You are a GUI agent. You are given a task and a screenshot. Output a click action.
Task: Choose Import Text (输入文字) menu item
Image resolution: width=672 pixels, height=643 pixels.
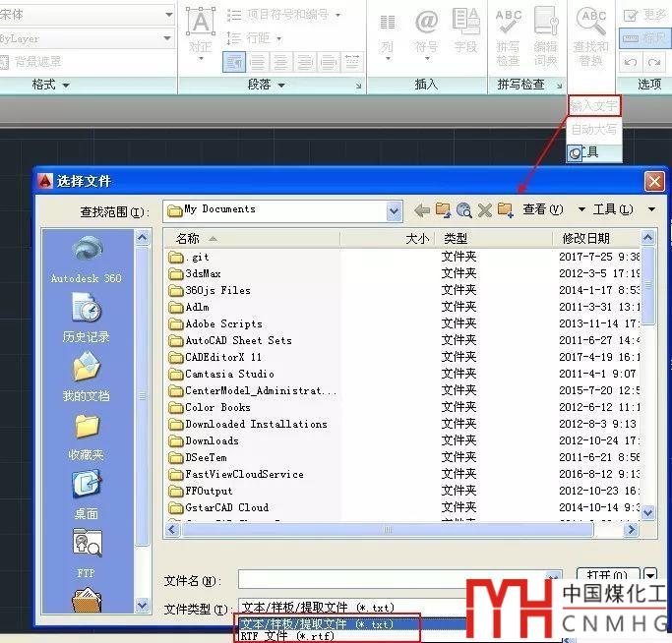coord(594,105)
